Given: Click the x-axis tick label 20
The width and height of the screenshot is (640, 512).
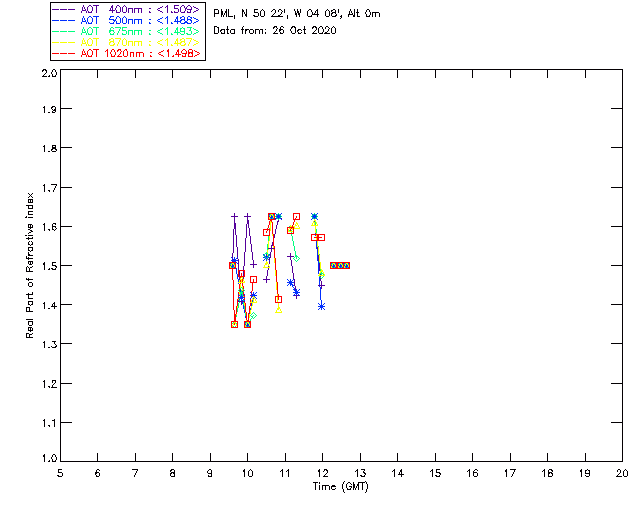Looking at the screenshot, I should 622,473.
